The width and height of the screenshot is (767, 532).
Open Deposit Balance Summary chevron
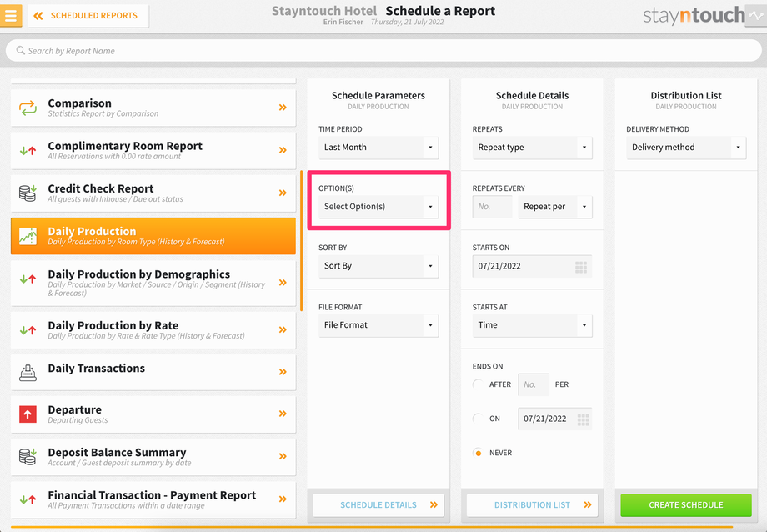[x=283, y=456]
